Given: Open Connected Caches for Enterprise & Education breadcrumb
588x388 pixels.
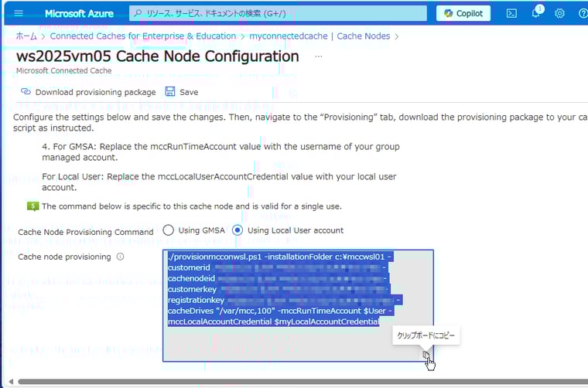Looking at the screenshot, I should tap(143, 36).
